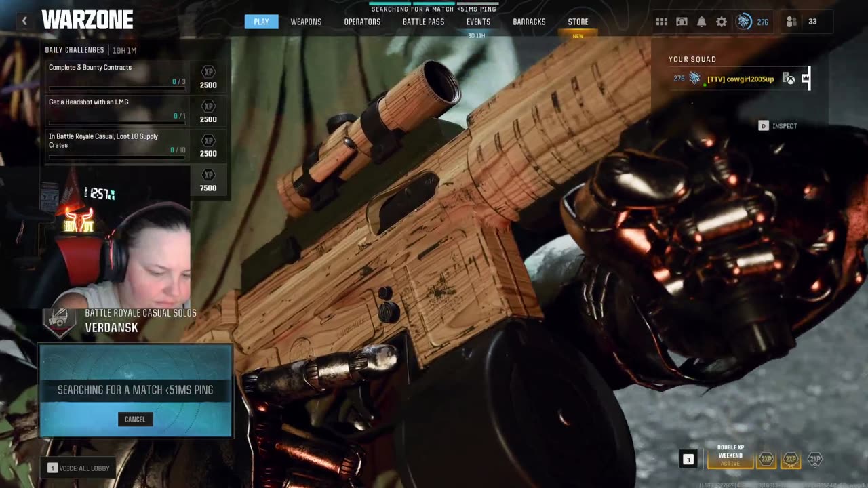Screen dimensions: 868x488
Task: Click the 3D 11H timer under Events
Action: (x=477, y=35)
